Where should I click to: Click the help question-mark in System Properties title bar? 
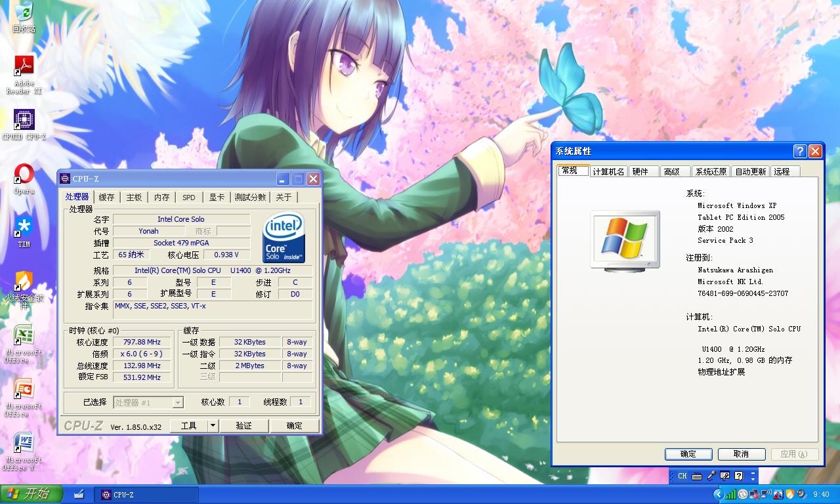tap(799, 151)
